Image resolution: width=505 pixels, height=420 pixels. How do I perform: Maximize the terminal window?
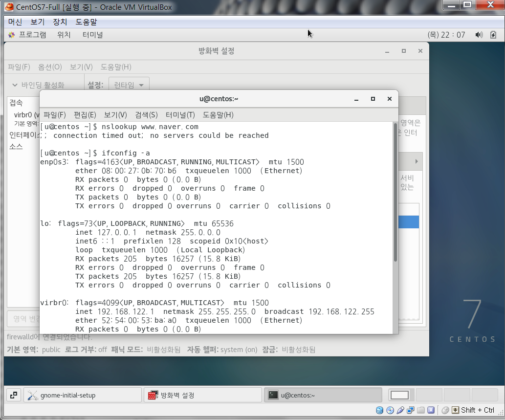tap(373, 99)
